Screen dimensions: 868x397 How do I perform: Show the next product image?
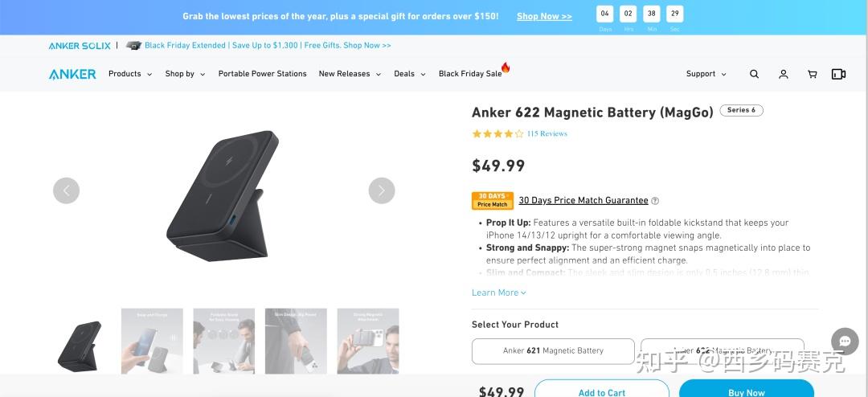pyautogui.click(x=382, y=190)
